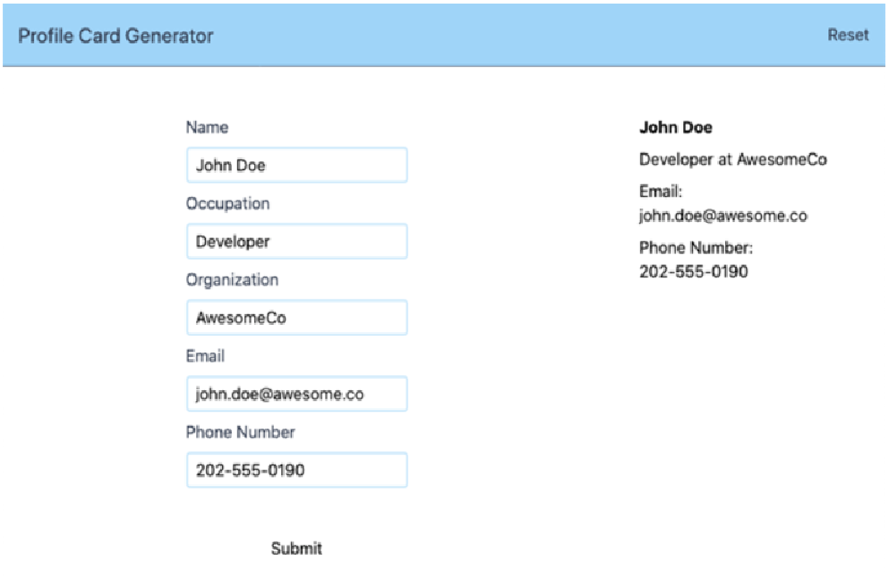This screenshot has height=588, width=889.
Task: Click the Submit button
Action: (296, 549)
